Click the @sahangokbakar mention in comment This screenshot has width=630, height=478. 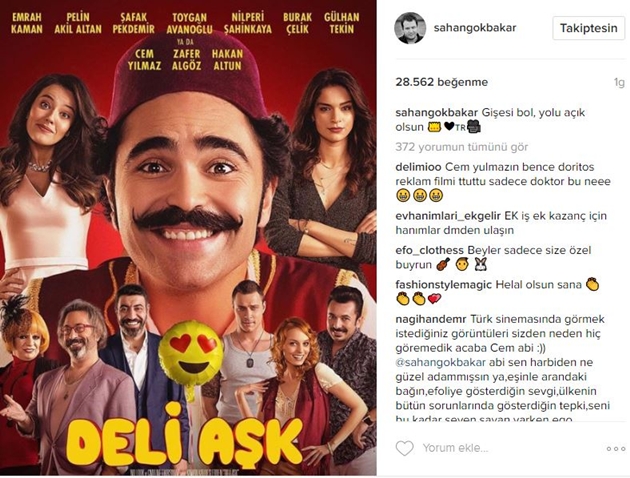(x=440, y=362)
